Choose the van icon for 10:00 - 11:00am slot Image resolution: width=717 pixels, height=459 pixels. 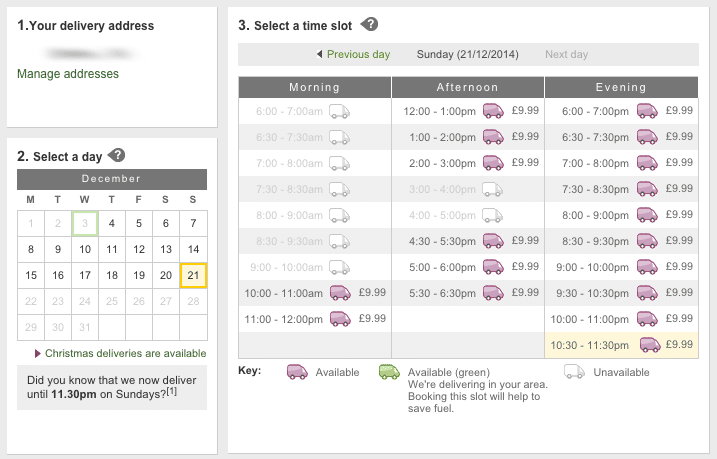point(340,293)
